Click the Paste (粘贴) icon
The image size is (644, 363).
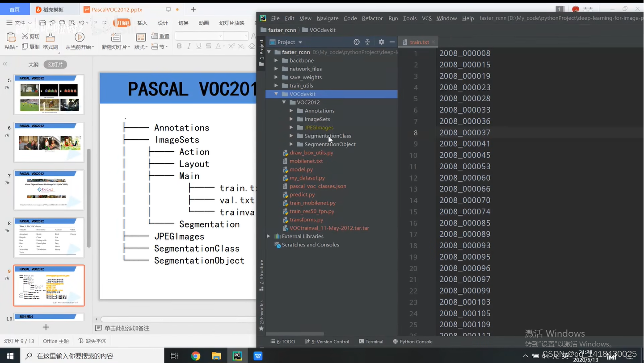tap(11, 37)
